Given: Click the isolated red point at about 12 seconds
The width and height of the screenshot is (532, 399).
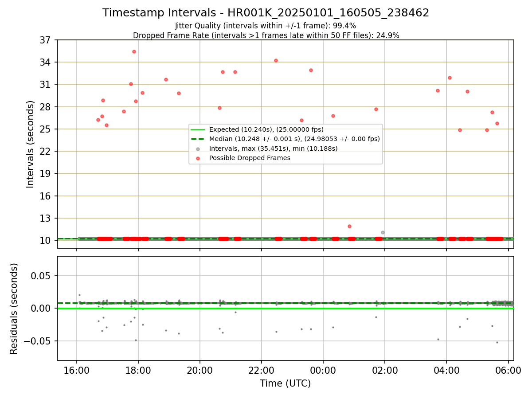Looking at the screenshot, I should [x=349, y=226].
